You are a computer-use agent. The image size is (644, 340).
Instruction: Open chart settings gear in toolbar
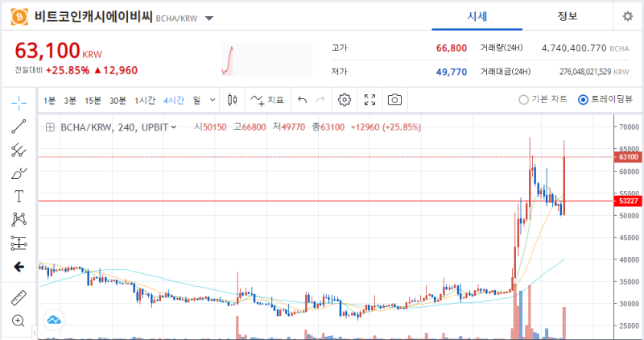(x=345, y=99)
